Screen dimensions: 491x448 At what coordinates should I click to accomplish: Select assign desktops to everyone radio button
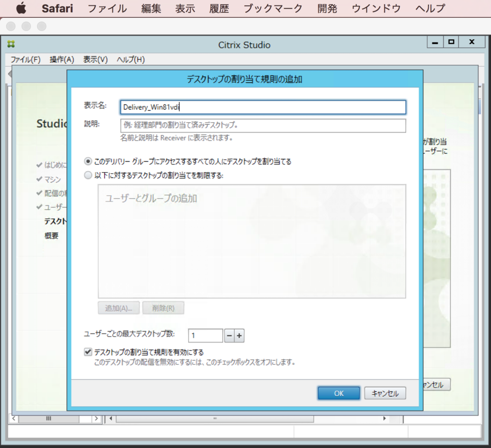point(88,161)
